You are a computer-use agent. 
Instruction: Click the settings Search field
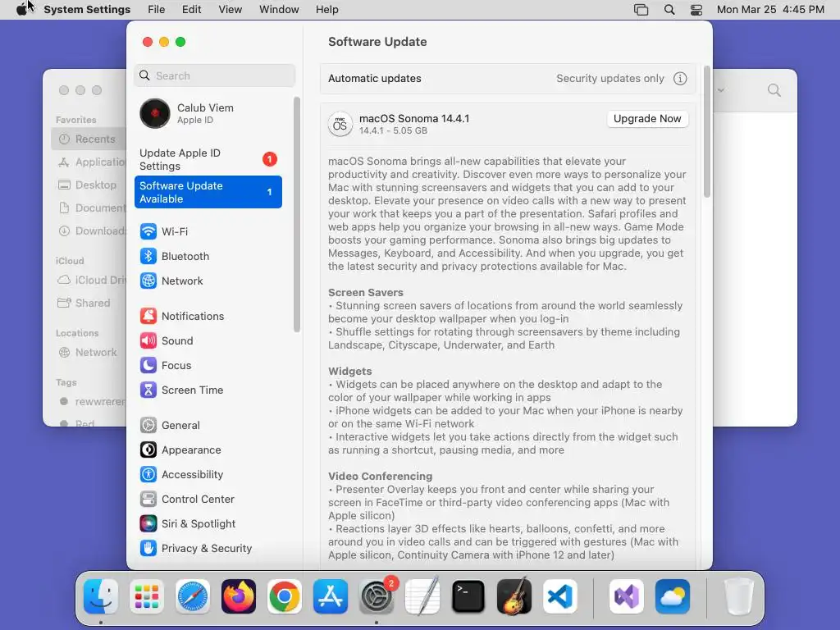pos(214,75)
